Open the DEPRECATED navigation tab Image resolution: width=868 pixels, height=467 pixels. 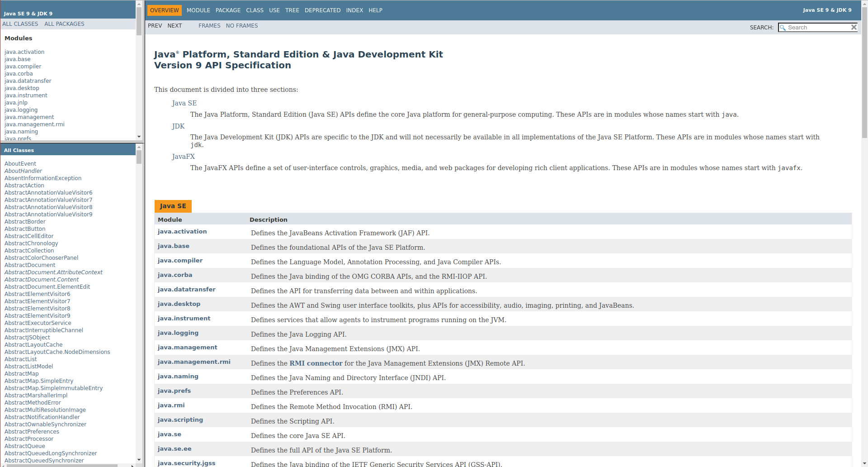point(322,10)
